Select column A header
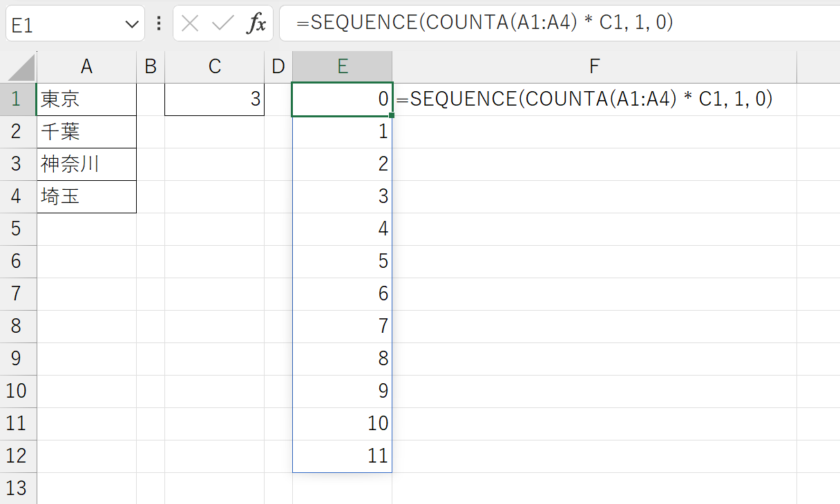The height and width of the screenshot is (504, 840). click(x=86, y=66)
